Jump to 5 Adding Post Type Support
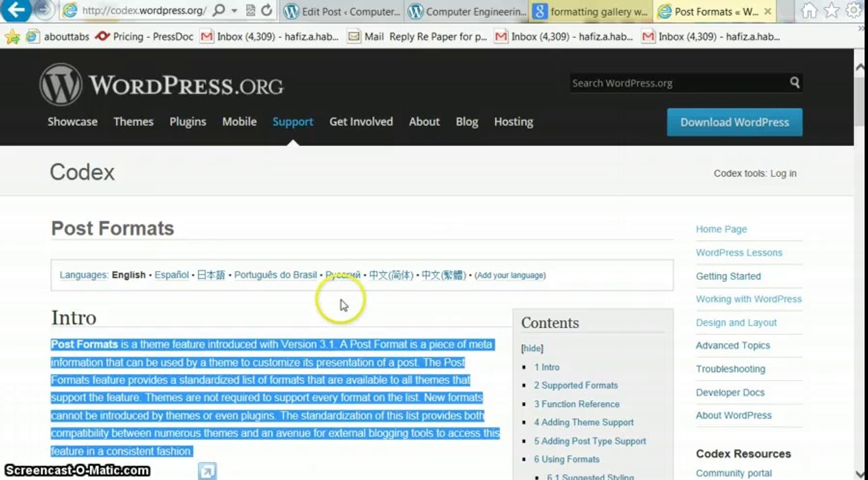 click(x=590, y=441)
